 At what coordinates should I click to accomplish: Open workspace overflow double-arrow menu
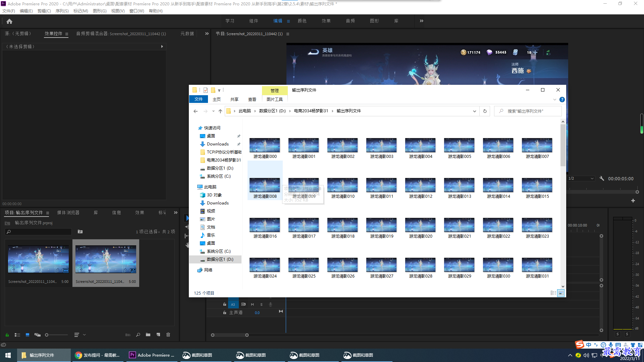[422, 21]
